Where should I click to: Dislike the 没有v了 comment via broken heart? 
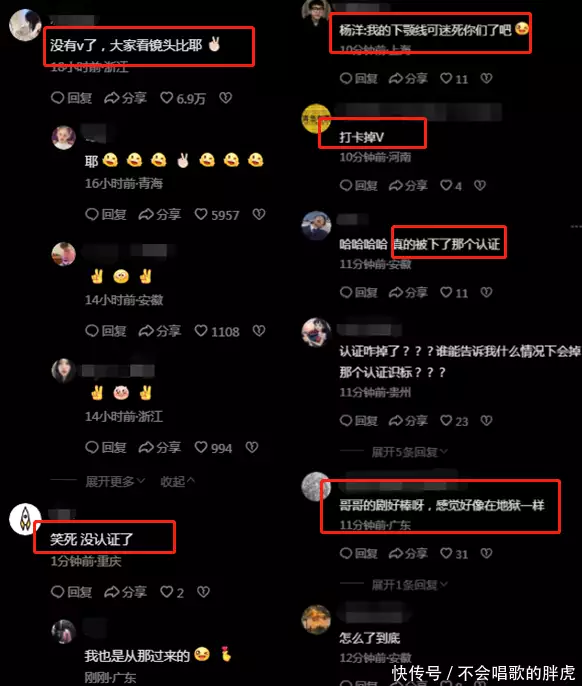pyautogui.click(x=225, y=98)
